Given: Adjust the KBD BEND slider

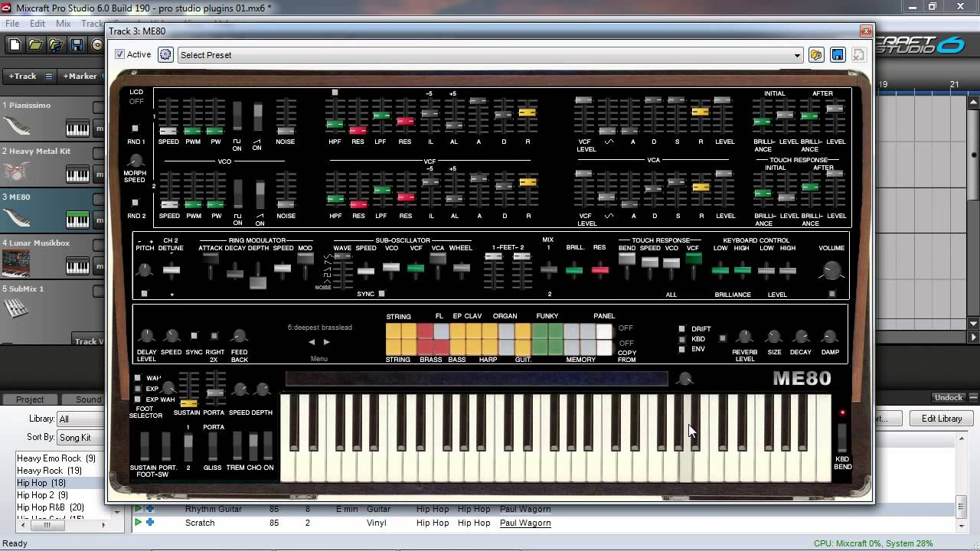Looking at the screenshot, I should [x=841, y=437].
